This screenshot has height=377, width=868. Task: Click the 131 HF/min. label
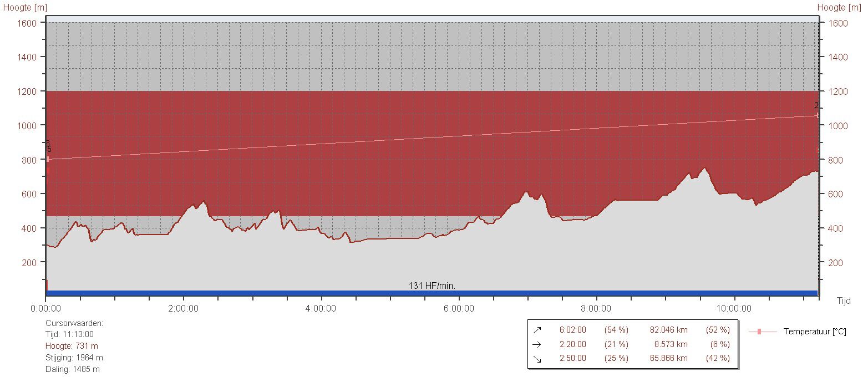click(432, 286)
